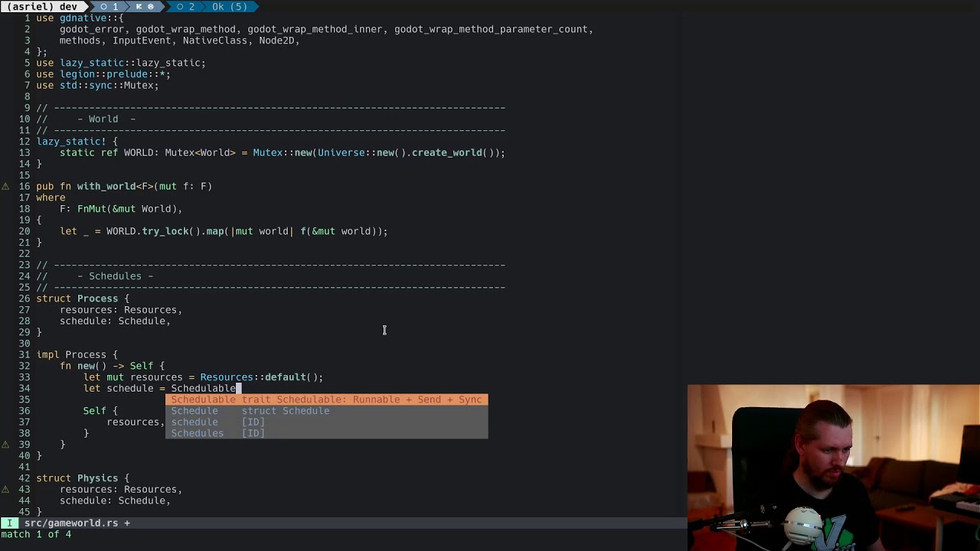This screenshot has width=980, height=551.
Task: Click 'let _ = WORLD.try_lock()' line
Action: click(x=224, y=231)
